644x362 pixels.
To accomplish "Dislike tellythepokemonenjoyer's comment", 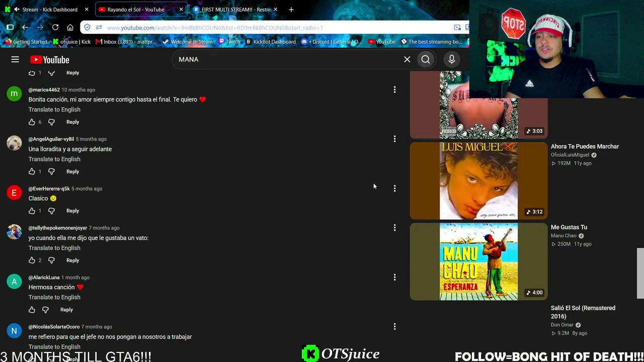I will click(x=51, y=260).
